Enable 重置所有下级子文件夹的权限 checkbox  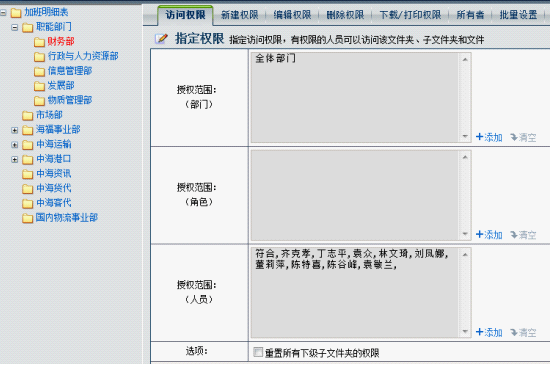click(258, 352)
